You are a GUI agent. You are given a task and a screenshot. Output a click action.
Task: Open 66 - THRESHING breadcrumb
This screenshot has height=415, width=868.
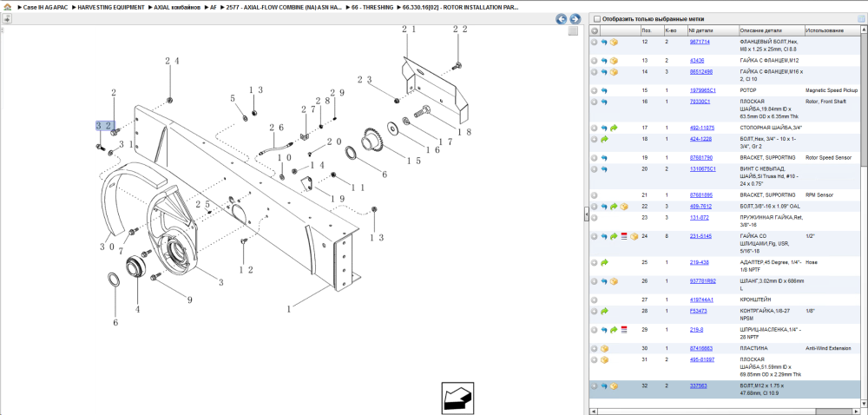(372, 8)
